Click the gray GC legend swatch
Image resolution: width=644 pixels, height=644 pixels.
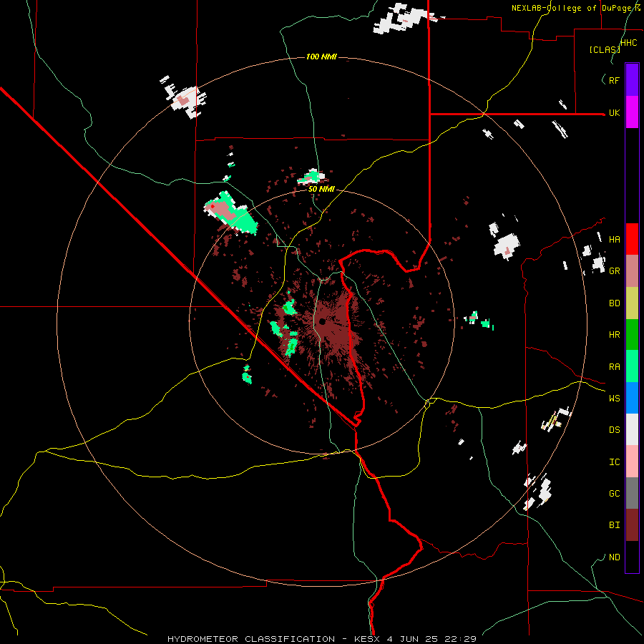click(632, 493)
